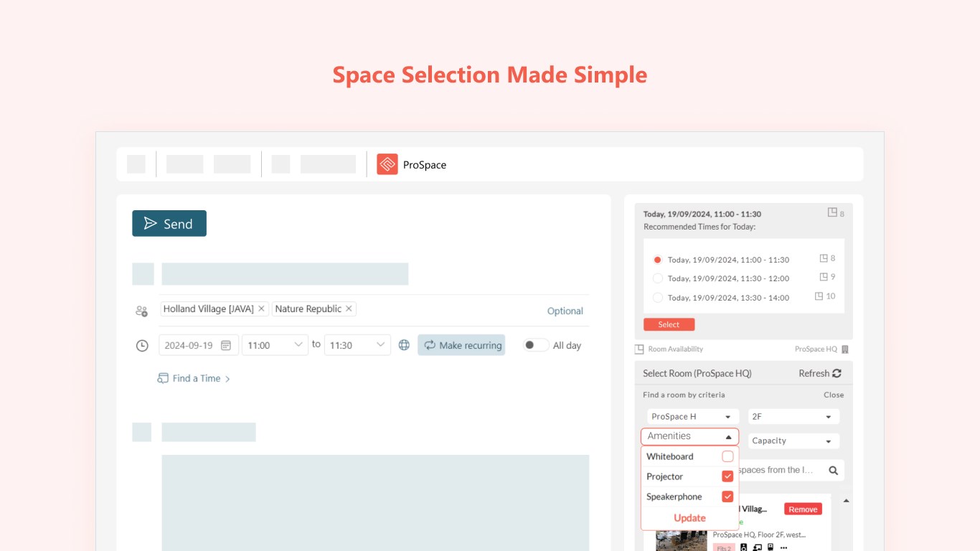Image resolution: width=980 pixels, height=551 pixels.
Task: Collapse the Amenities dropdown
Action: 689,436
